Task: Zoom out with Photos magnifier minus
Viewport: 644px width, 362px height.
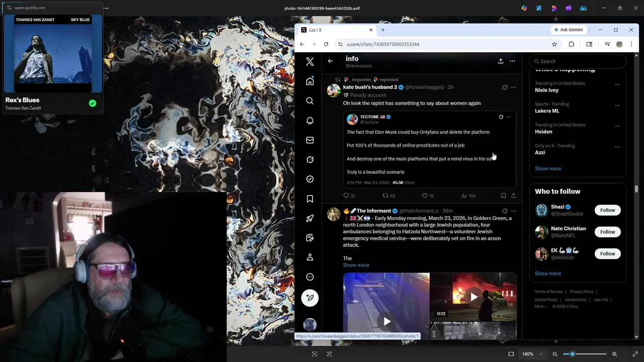Action: point(555,354)
